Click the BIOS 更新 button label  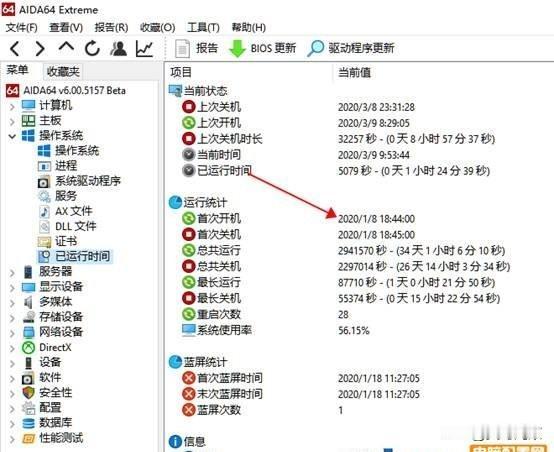coord(273,48)
